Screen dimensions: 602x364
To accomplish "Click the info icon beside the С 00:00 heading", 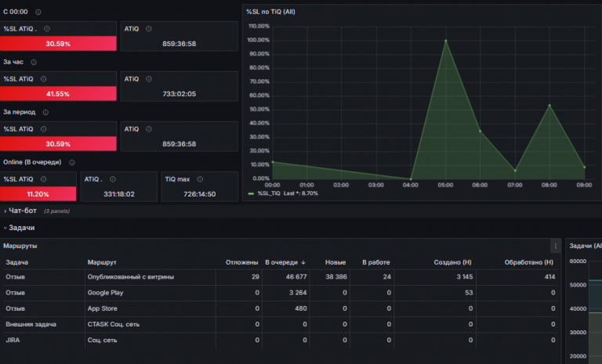I will (38, 13).
